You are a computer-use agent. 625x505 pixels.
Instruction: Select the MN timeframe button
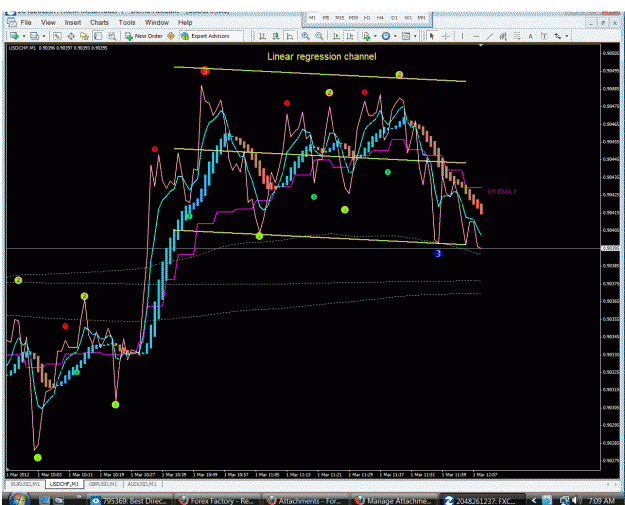pyautogui.click(x=421, y=18)
